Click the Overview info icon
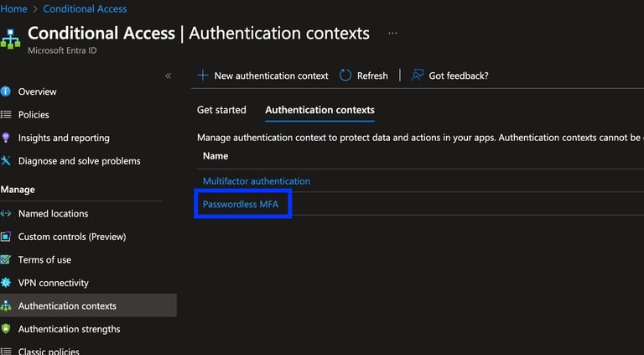The height and width of the screenshot is (355, 644). tap(5, 91)
